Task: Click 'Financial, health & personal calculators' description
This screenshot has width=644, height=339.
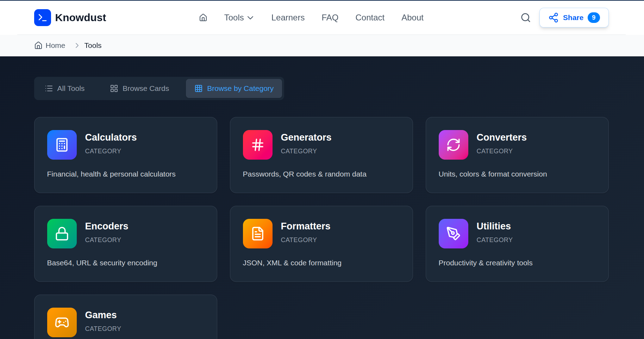Action: pyautogui.click(x=111, y=174)
